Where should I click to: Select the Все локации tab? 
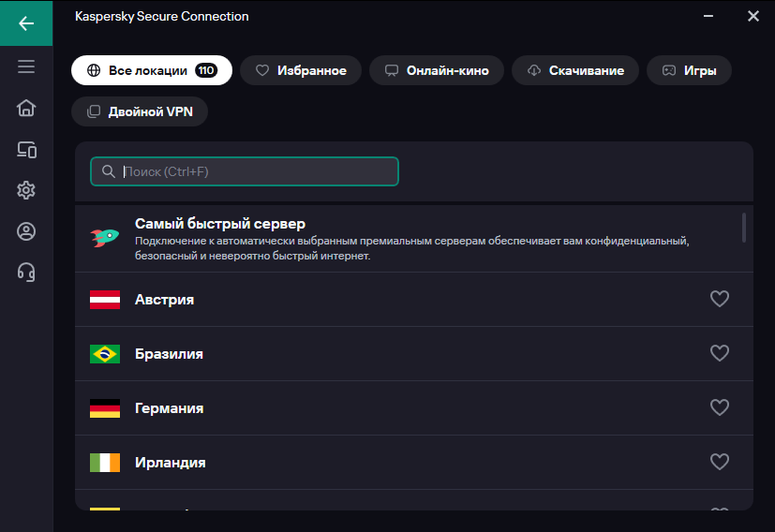point(152,70)
